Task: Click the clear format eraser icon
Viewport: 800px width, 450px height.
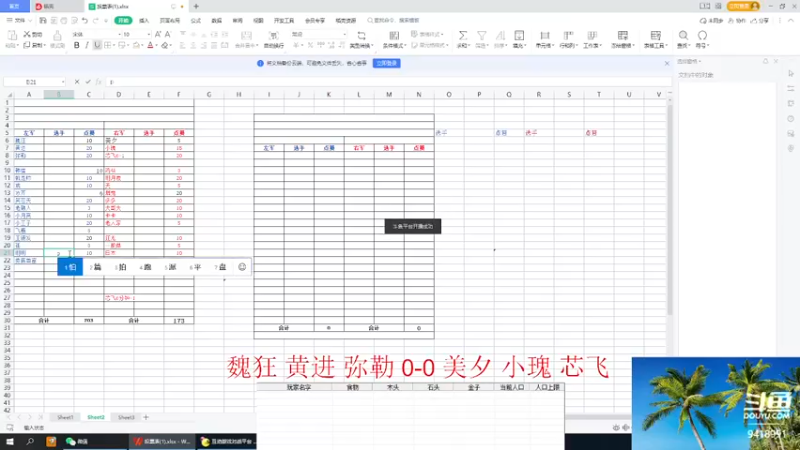Action: click(x=165, y=45)
